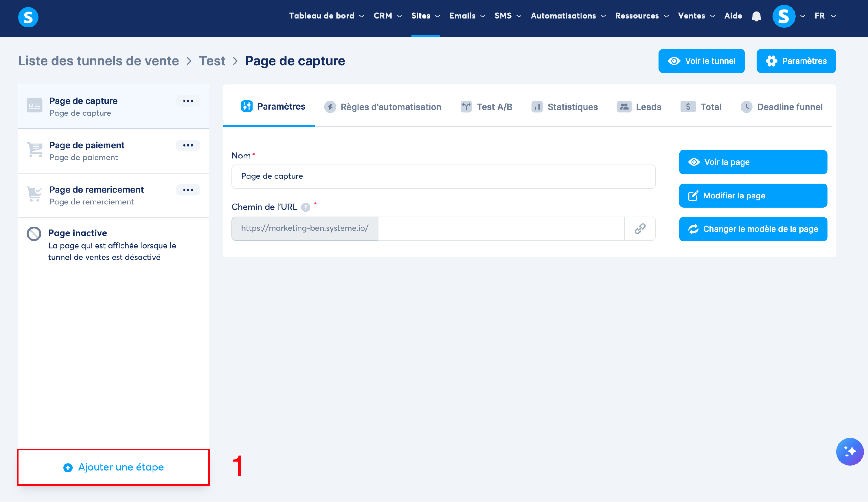Open three-dot menu for Page de capture

coord(188,101)
